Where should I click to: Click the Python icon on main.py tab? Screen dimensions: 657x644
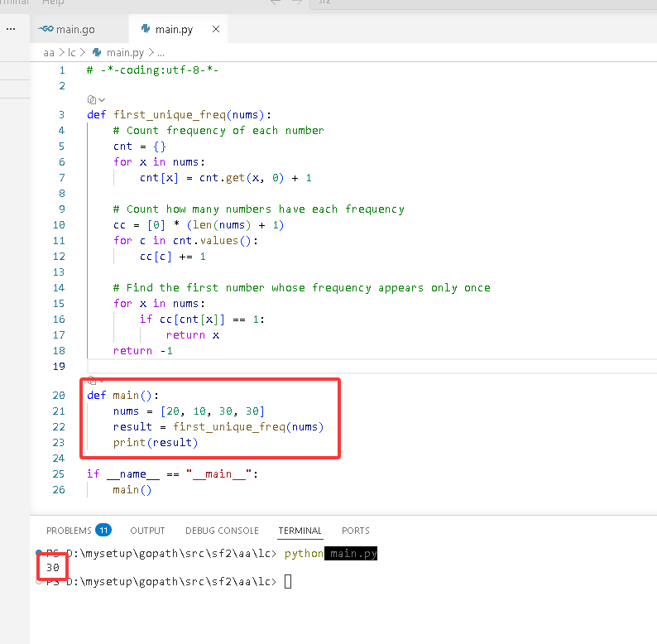point(146,28)
